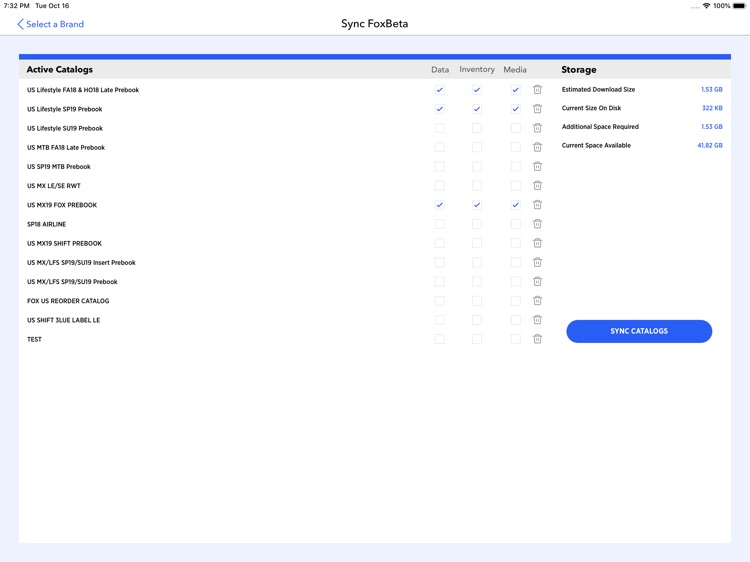
Task: Check Inventory box for FOX US REORDER CATALOG
Action: (477, 300)
